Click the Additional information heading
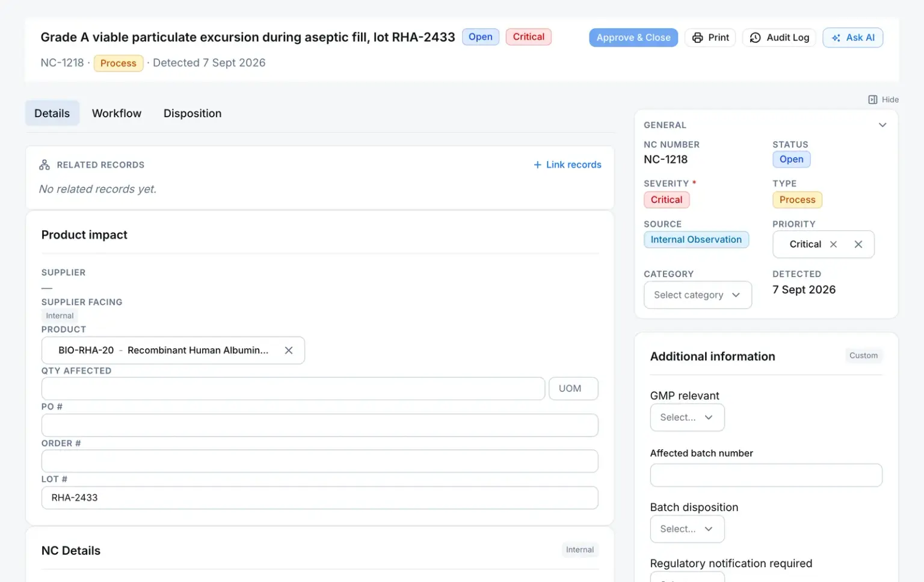This screenshot has height=582, width=924. (712, 357)
